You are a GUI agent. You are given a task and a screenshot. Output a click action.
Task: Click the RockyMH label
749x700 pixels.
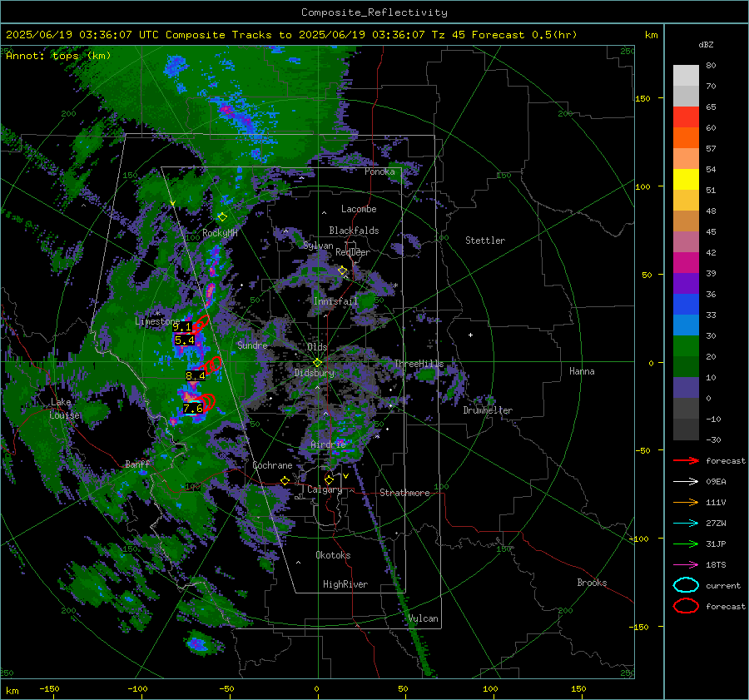220,233
